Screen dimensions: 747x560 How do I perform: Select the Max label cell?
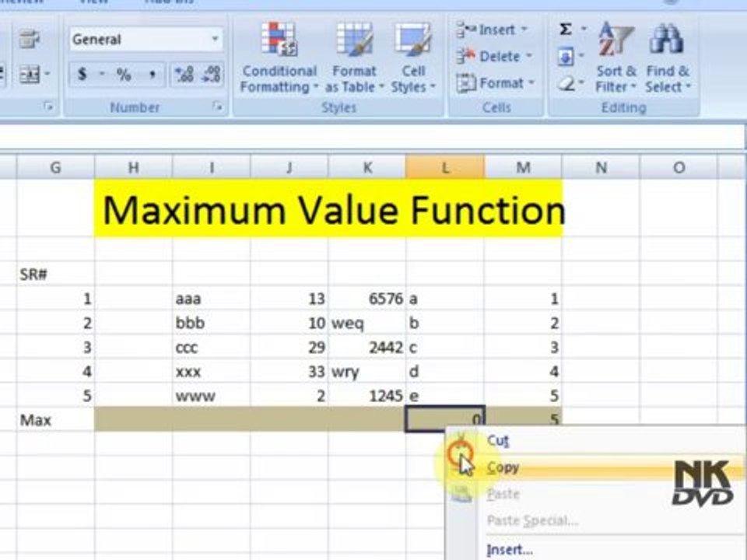click(55, 419)
